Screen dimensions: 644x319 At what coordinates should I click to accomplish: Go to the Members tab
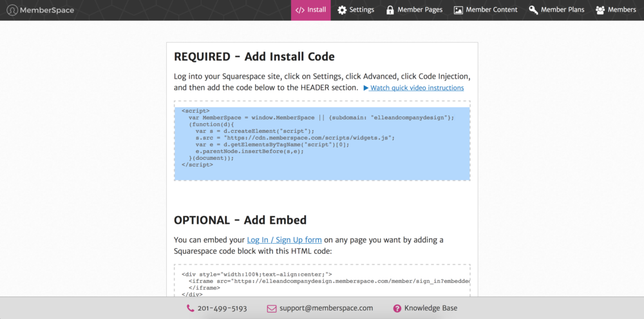click(616, 10)
